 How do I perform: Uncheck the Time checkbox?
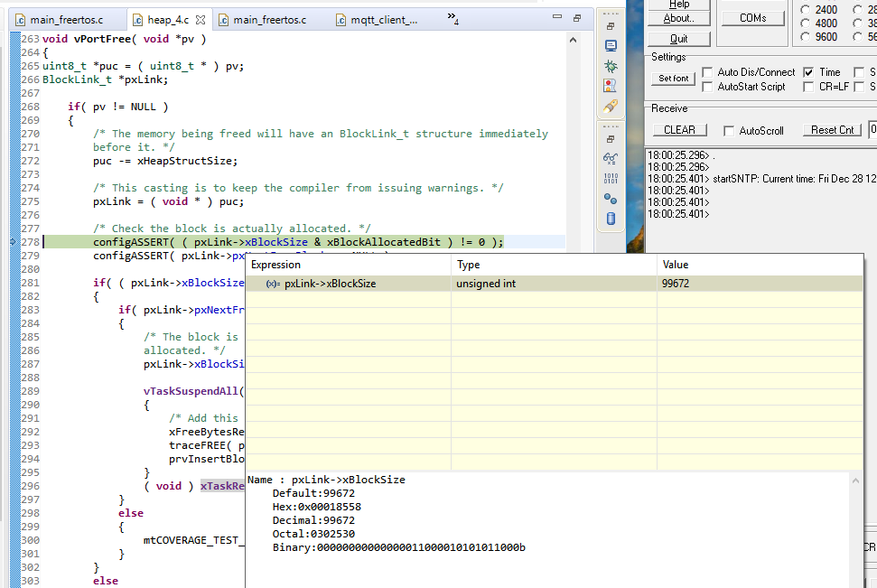pyautogui.click(x=808, y=72)
